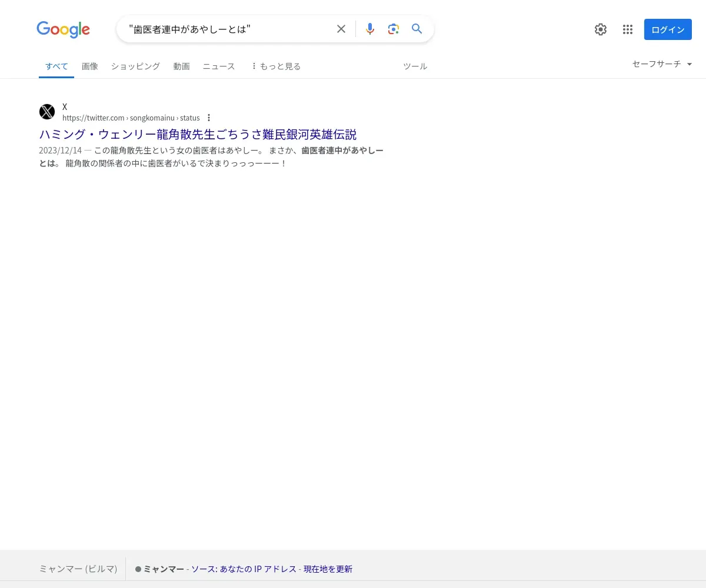This screenshot has width=706, height=588.
Task: Open the セーフサーチ dropdown
Action: [662, 64]
